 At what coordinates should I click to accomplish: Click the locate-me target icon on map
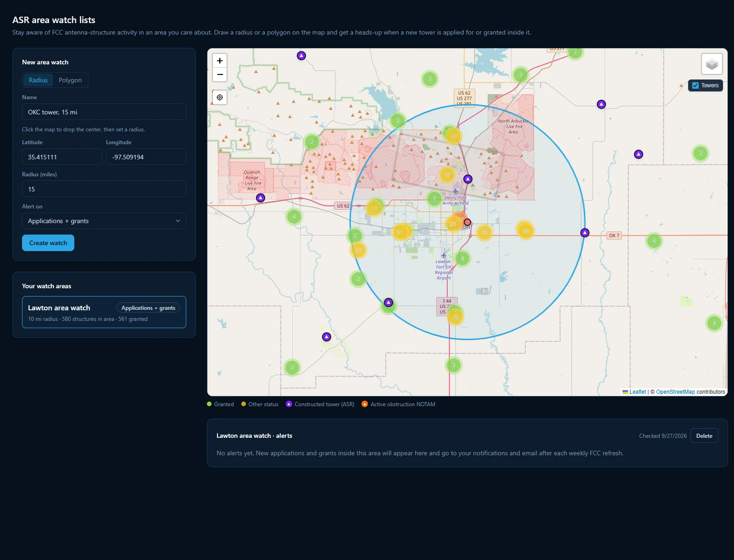click(220, 98)
